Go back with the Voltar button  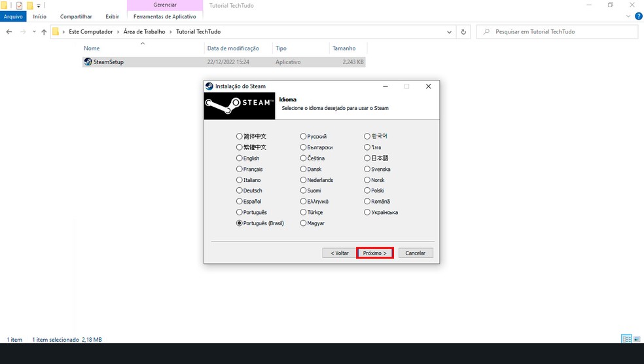pos(339,253)
